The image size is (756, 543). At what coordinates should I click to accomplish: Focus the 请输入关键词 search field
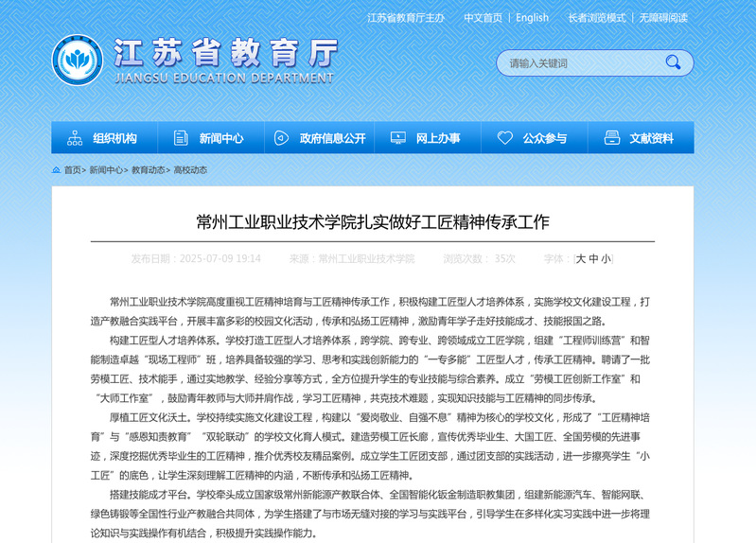pos(577,63)
